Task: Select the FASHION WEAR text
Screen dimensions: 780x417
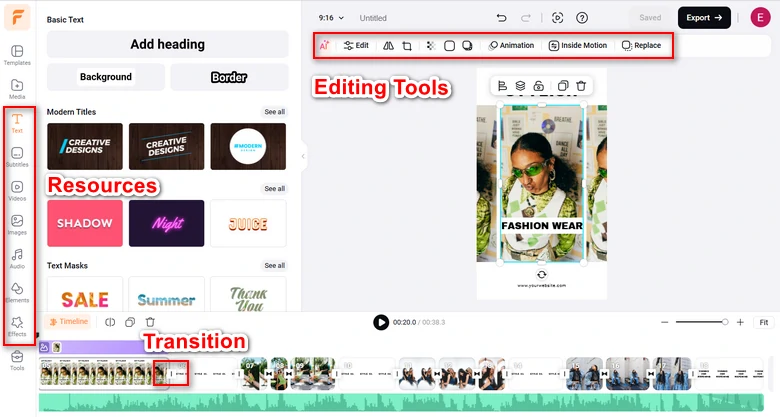Action: tap(542, 226)
